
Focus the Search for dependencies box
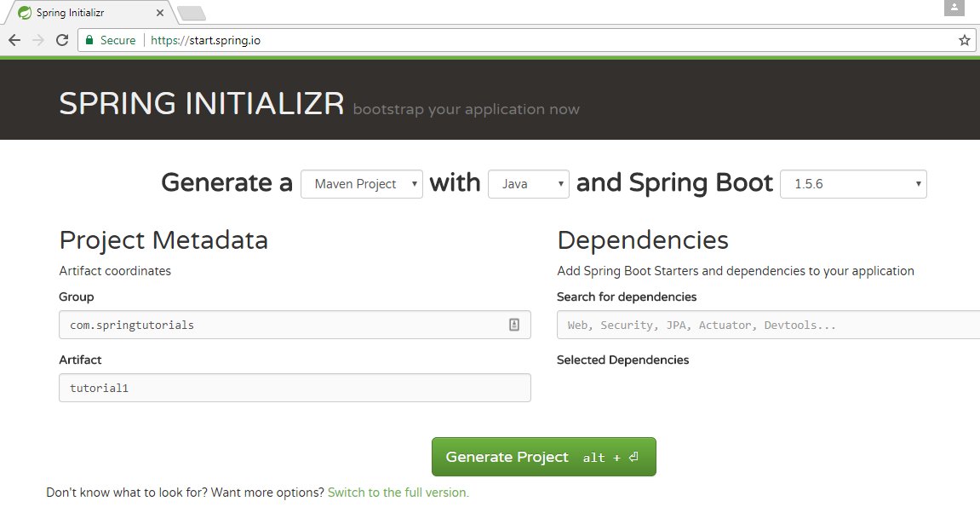point(768,325)
